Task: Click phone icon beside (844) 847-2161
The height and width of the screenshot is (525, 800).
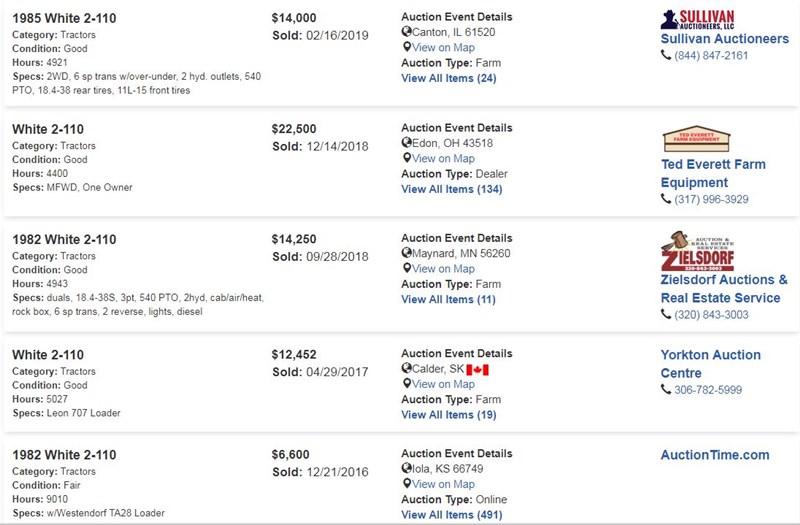Action: point(666,55)
